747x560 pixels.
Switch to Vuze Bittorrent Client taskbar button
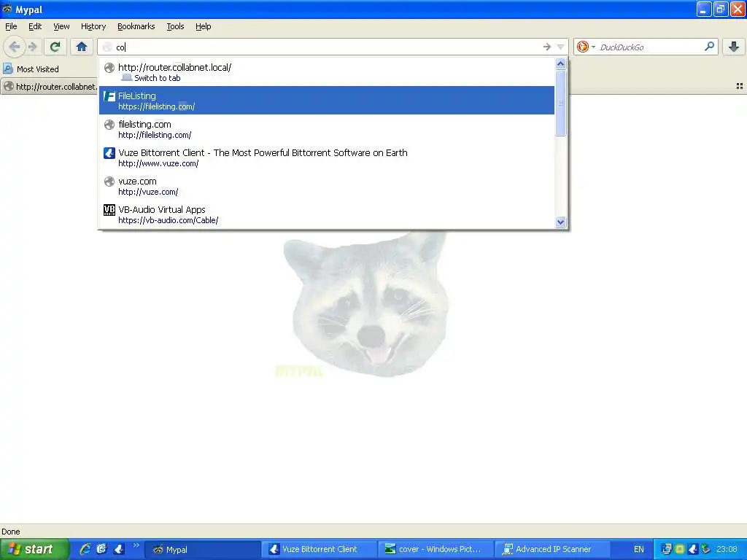click(x=320, y=550)
